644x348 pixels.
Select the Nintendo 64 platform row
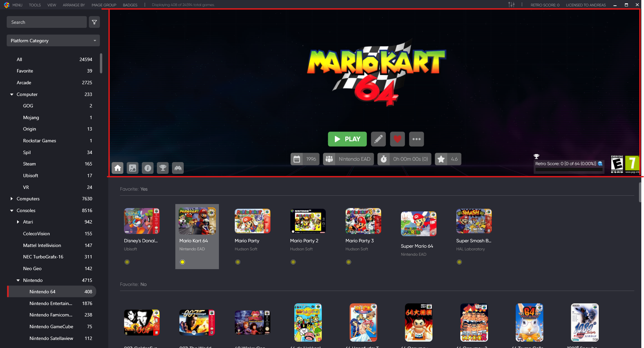pos(52,292)
